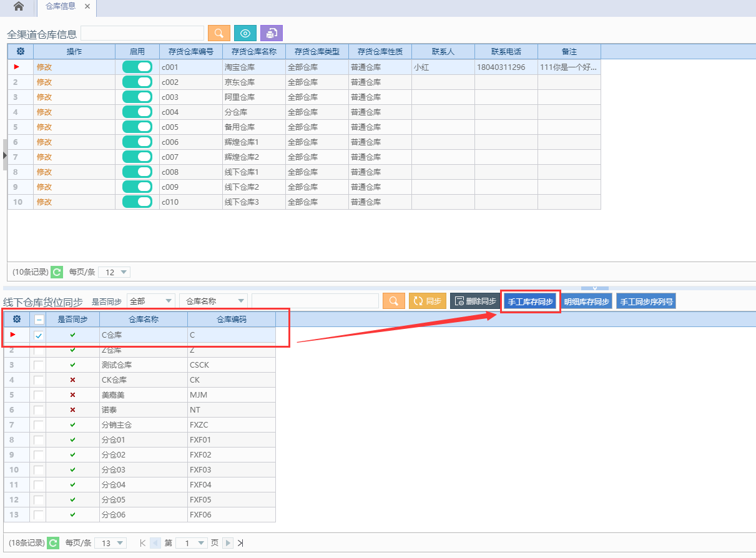
Task: Check the 诺泰 row checkbox
Action: coord(39,410)
